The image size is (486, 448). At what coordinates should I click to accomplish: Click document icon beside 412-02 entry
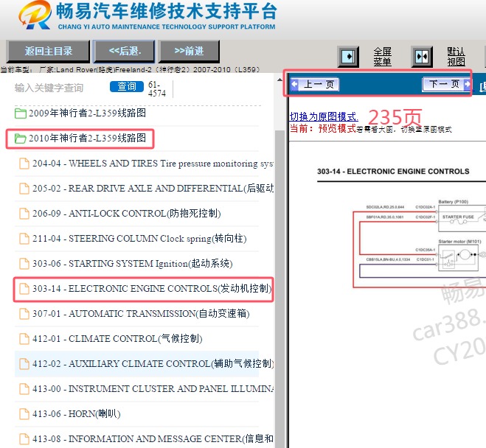coord(24,364)
